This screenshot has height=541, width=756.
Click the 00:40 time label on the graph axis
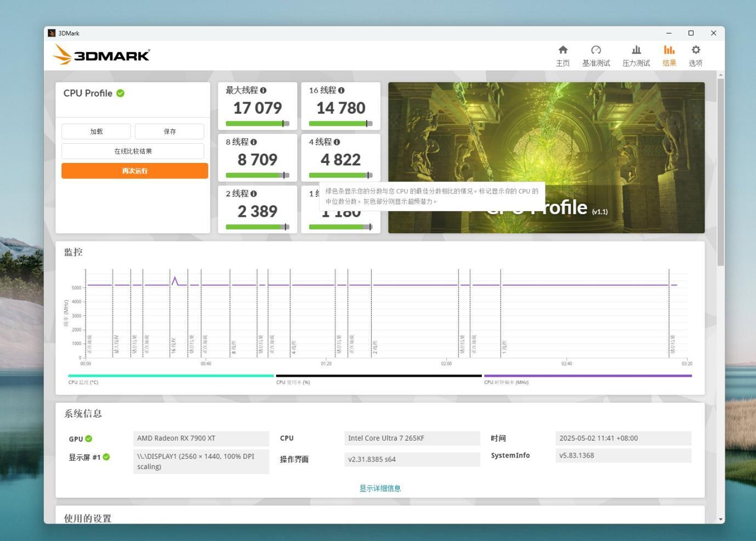coord(206,364)
